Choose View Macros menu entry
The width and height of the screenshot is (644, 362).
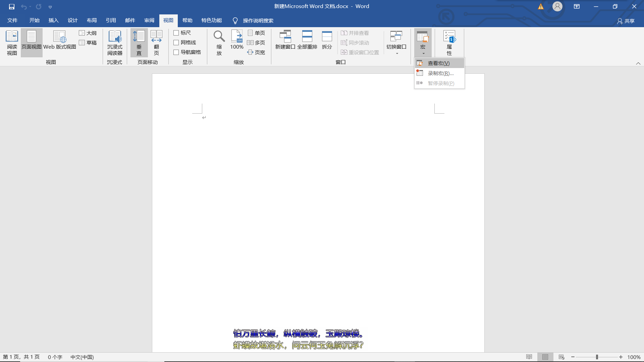pyautogui.click(x=438, y=63)
